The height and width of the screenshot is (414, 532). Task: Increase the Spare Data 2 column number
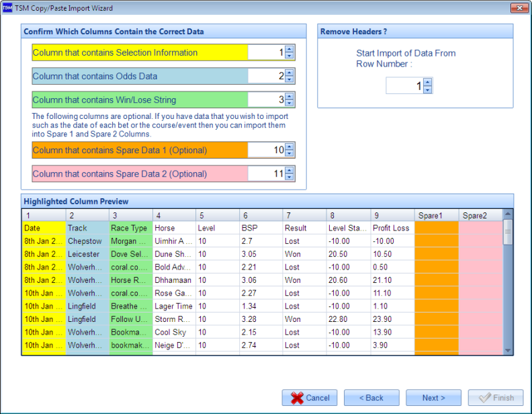(290, 171)
